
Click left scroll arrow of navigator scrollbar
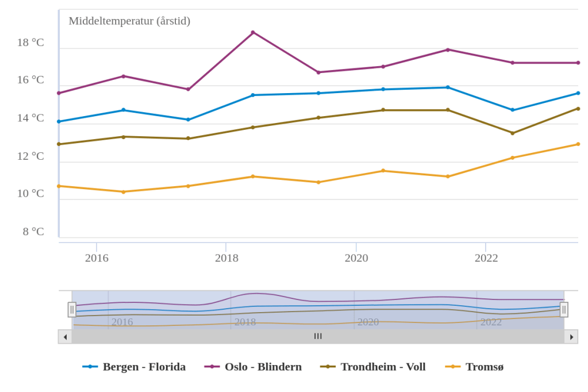(x=65, y=337)
